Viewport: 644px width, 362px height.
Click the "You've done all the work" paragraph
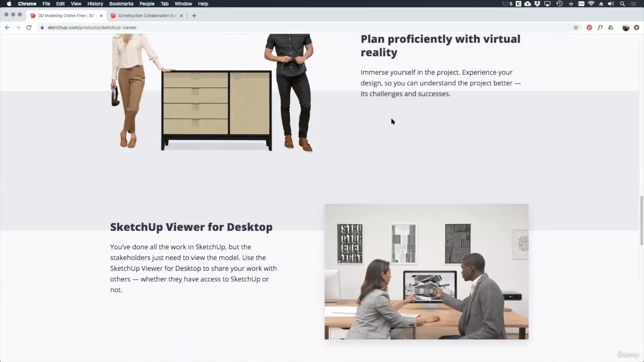[194, 268]
